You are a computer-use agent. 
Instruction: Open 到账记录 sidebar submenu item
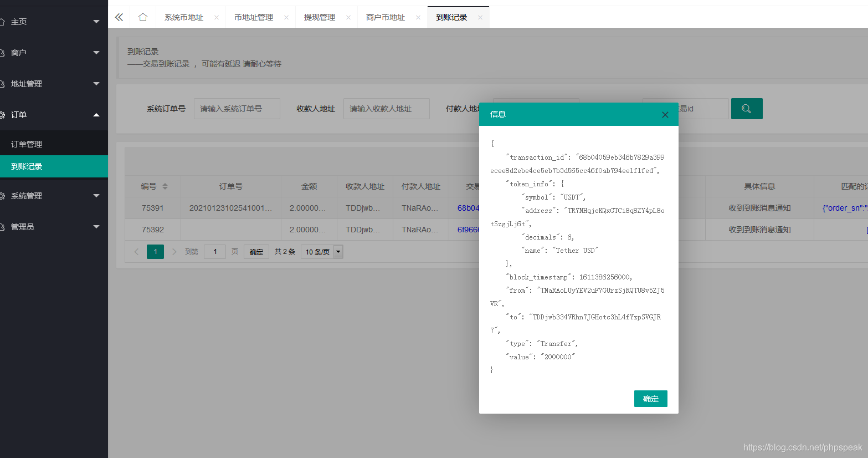coord(54,166)
